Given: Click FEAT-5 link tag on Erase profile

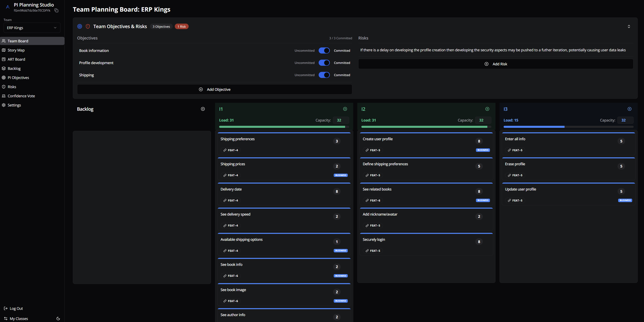Looking at the screenshot, I should click(x=515, y=175).
